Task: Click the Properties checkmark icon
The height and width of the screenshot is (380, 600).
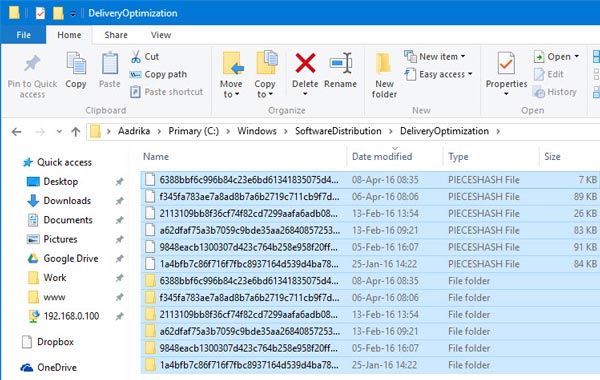Action: coord(506,63)
